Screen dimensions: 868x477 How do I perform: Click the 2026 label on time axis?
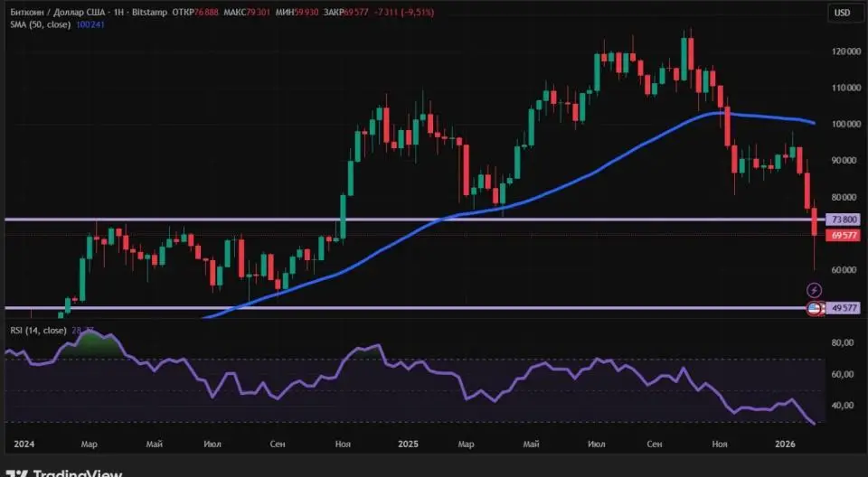(x=786, y=444)
